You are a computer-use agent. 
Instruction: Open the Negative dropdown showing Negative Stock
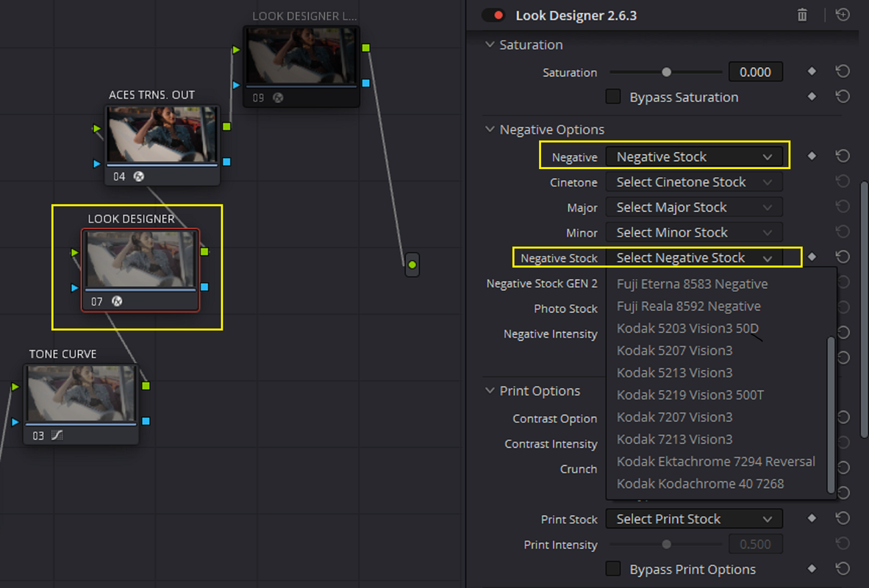pyautogui.click(x=694, y=157)
